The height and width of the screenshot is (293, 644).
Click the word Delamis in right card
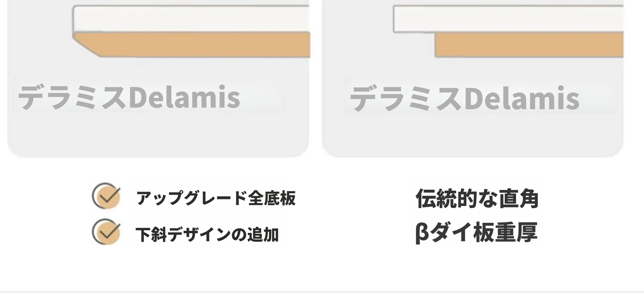[x=522, y=98]
